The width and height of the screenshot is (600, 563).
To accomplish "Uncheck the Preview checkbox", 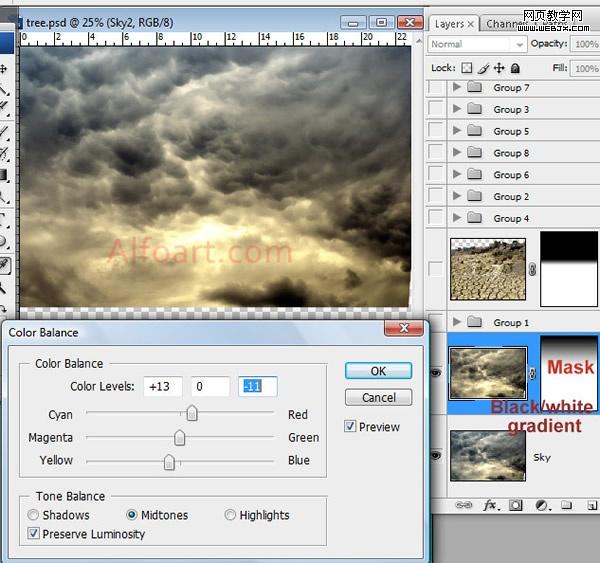I will [x=350, y=427].
